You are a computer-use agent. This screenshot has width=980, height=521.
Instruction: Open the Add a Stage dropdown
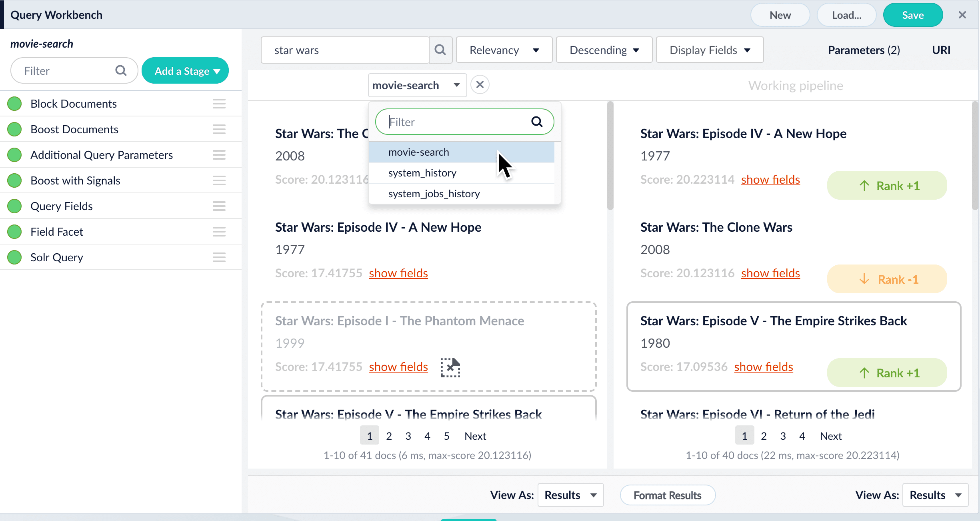click(x=185, y=71)
